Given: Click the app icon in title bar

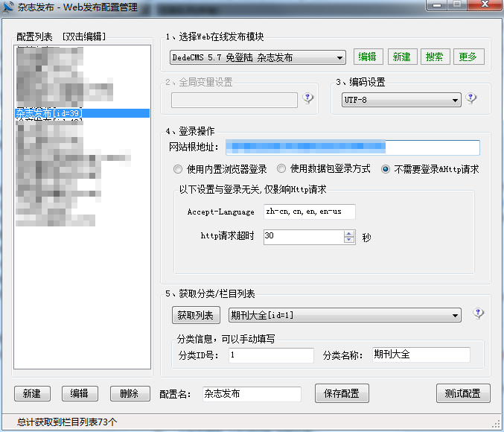Looking at the screenshot, I should click(x=8, y=7).
